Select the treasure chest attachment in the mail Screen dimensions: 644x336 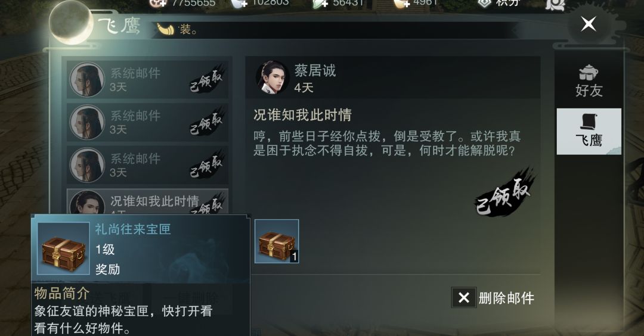277,241
